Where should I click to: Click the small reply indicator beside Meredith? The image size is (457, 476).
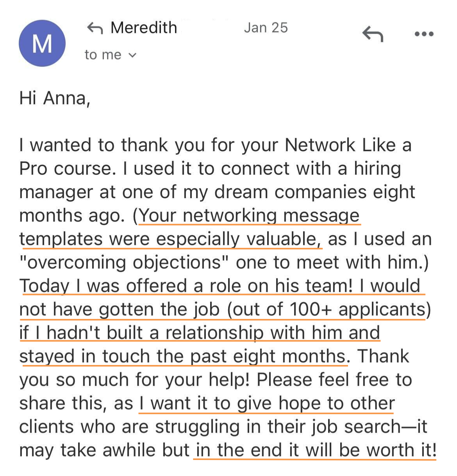(95, 28)
